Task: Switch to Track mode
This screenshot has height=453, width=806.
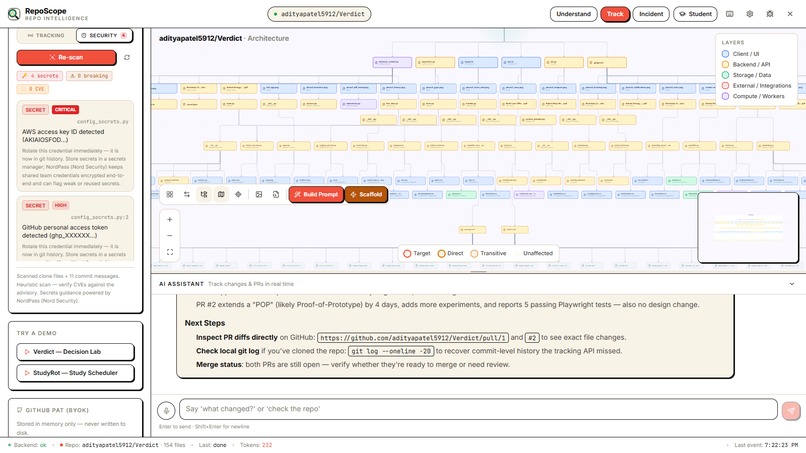Action: 615,14
